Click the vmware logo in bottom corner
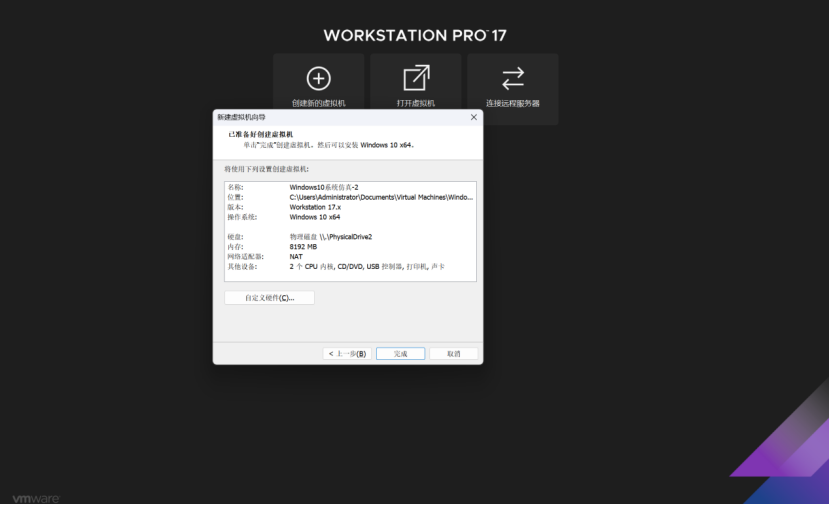830x505 pixels. tap(36, 498)
